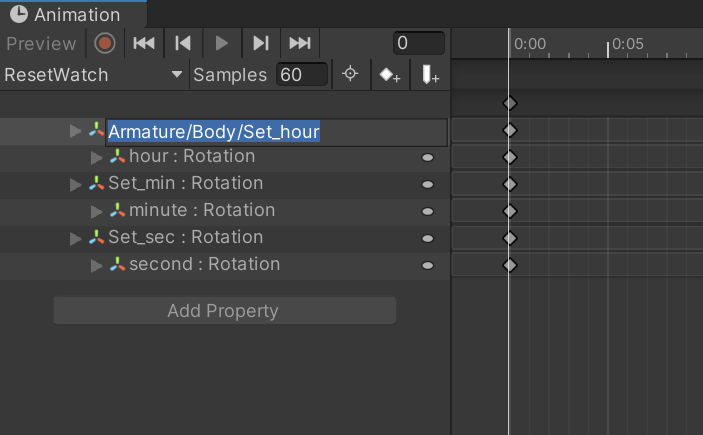Viewport: 703px width, 435px height.
Task: Select the summary keyframe in the top timeline row
Action: [x=510, y=103]
